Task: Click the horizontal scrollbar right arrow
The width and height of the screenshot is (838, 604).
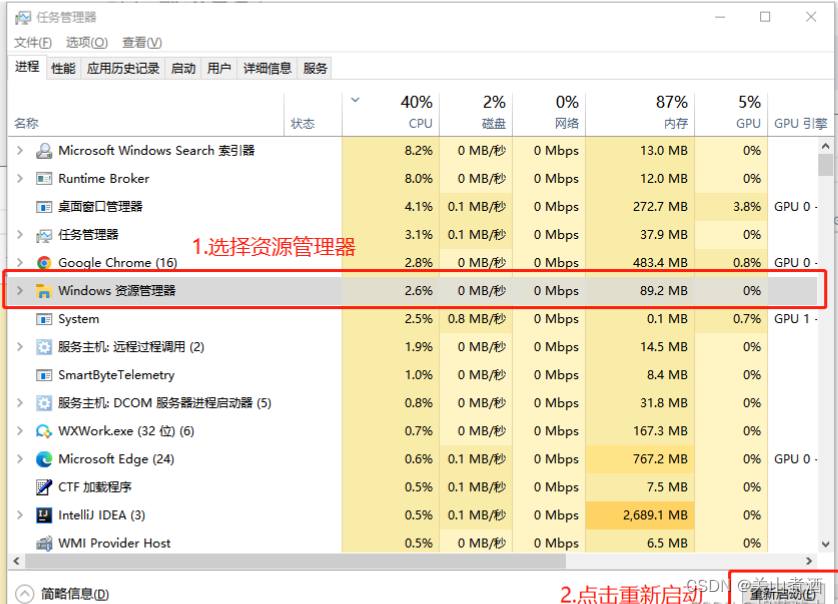Action: tap(809, 561)
